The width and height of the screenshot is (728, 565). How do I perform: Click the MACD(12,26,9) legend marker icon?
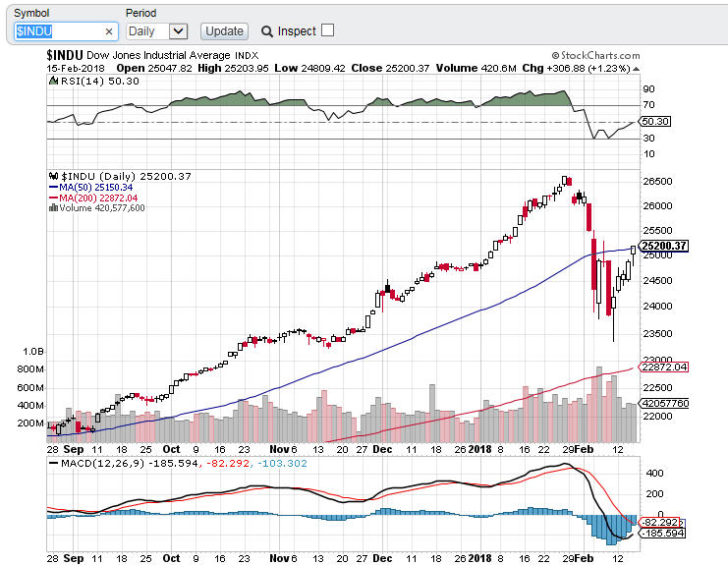[52, 462]
